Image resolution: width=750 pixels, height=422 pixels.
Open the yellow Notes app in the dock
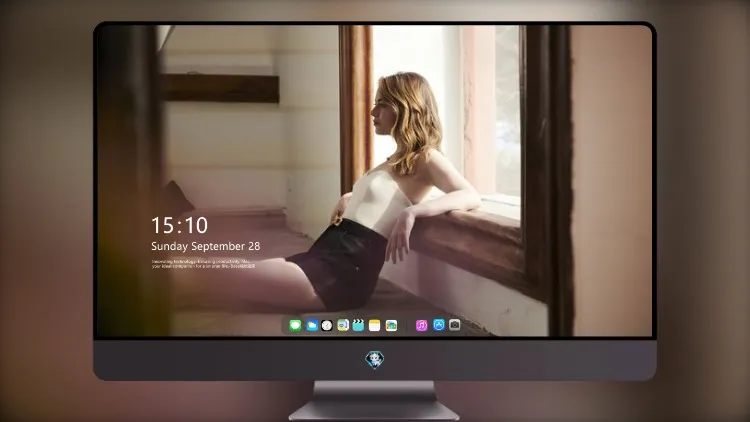[375, 325]
